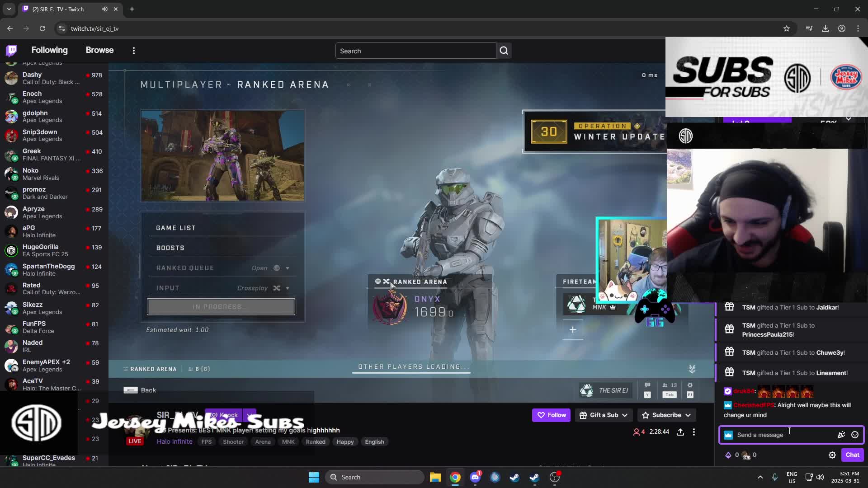This screenshot has height=488, width=868.
Task: Open SpartanTheDogg's channel in sidebar
Action: [x=54, y=270]
